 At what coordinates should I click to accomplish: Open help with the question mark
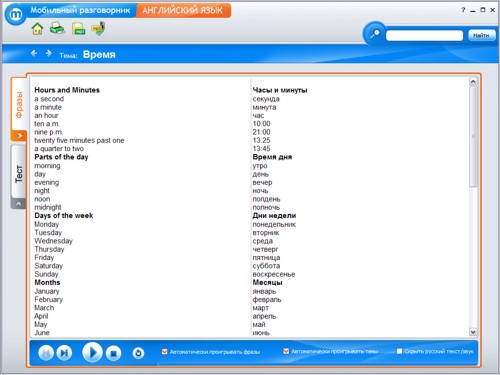pyautogui.click(x=463, y=10)
